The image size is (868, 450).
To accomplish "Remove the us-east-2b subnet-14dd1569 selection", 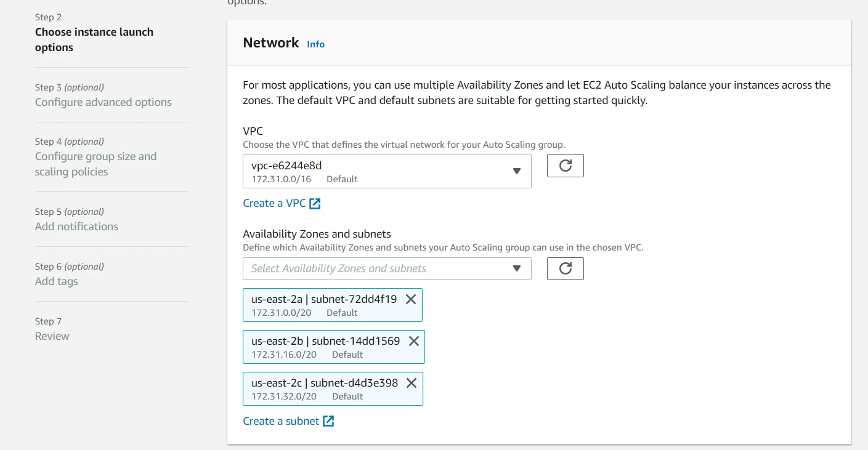I will (413, 341).
